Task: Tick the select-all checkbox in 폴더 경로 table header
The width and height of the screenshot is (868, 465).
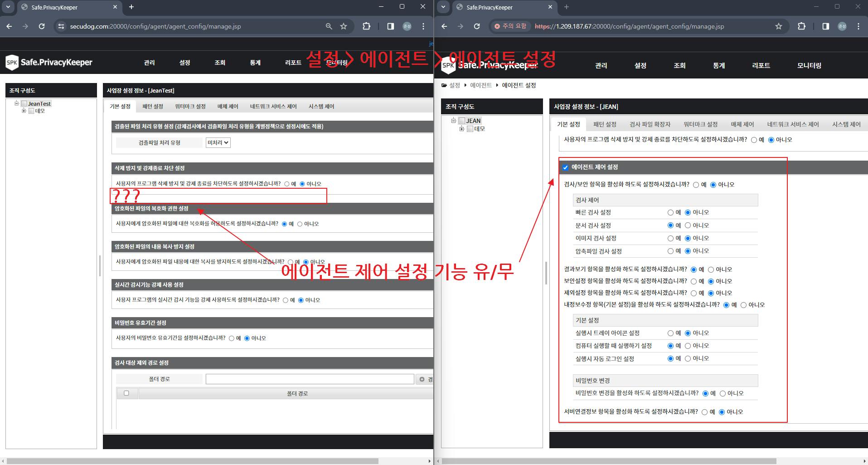Action: (x=126, y=393)
